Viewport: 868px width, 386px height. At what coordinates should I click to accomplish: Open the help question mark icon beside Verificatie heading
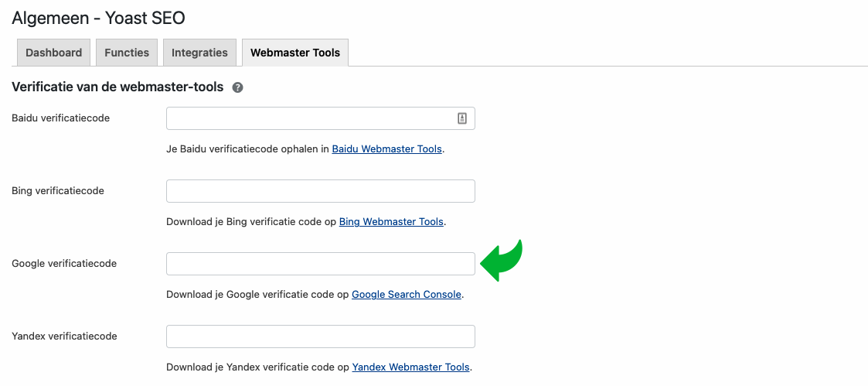coord(237,87)
